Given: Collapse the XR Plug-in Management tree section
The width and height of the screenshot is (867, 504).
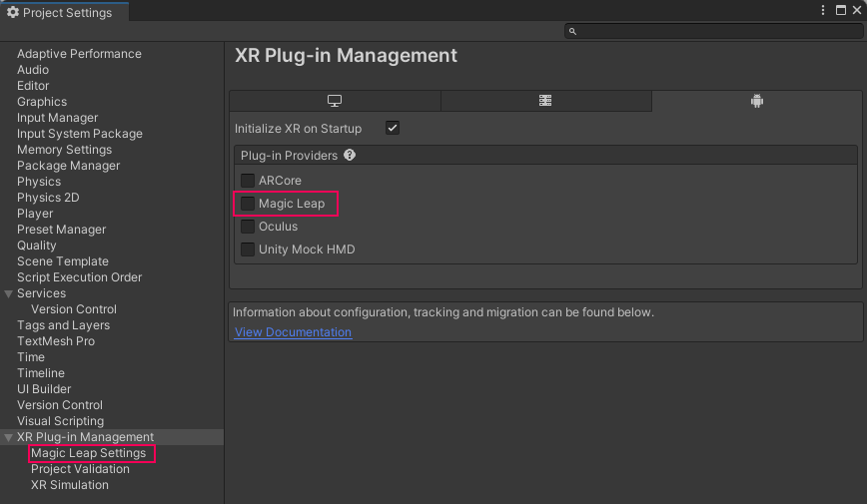Looking at the screenshot, I should pos(9,437).
